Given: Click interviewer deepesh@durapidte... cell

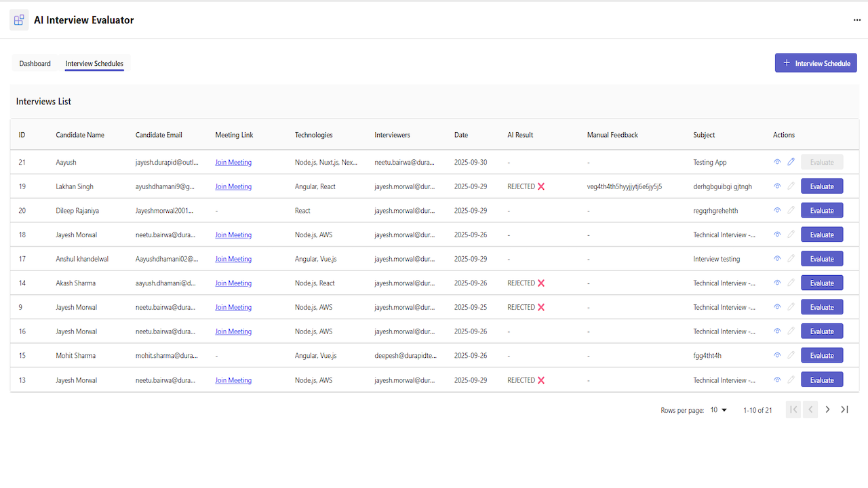Looking at the screenshot, I should (x=406, y=356).
